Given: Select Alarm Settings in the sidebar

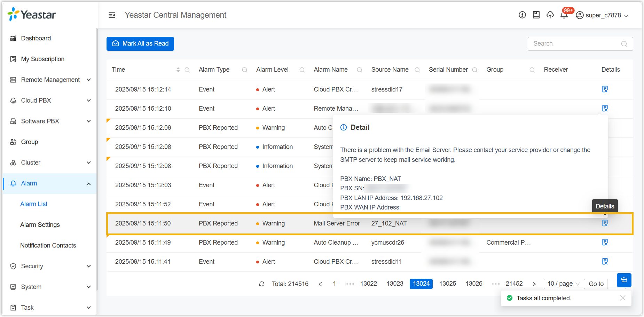Looking at the screenshot, I should 40,225.
